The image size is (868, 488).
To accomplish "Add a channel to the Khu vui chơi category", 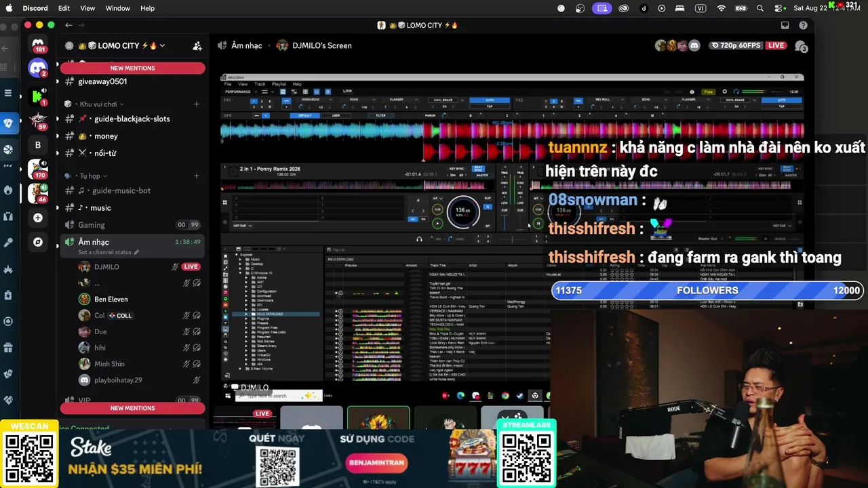I will [x=197, y=104].
